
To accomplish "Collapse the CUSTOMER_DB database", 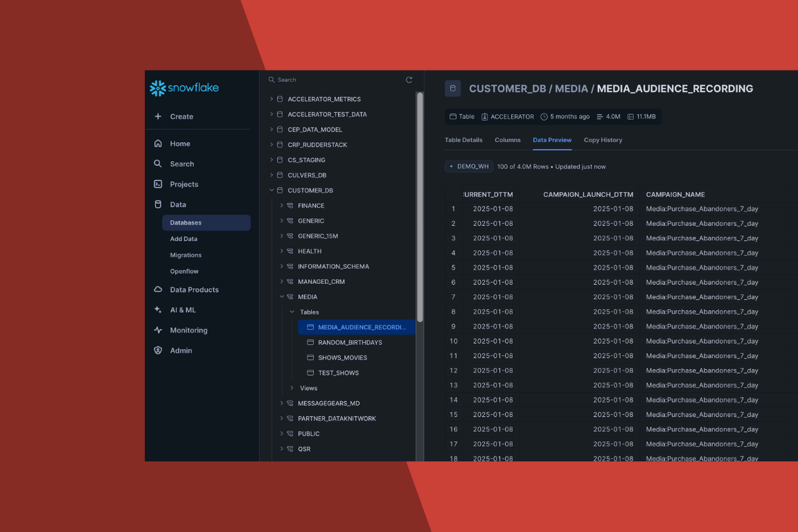I will [x=272, y=190].
